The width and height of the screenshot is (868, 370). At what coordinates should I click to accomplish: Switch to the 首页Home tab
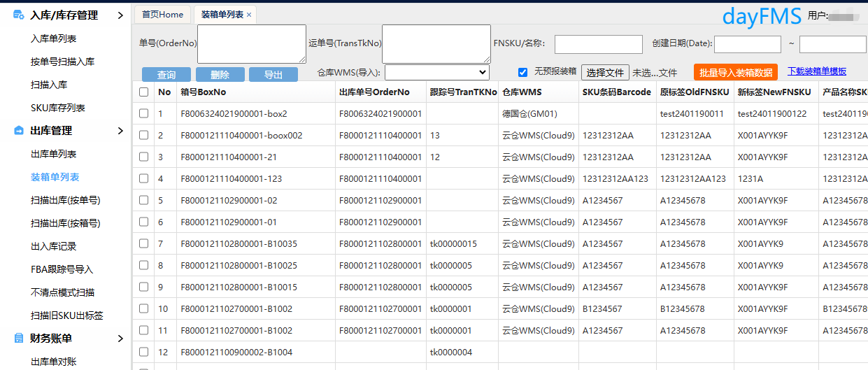tap(162, 14)
